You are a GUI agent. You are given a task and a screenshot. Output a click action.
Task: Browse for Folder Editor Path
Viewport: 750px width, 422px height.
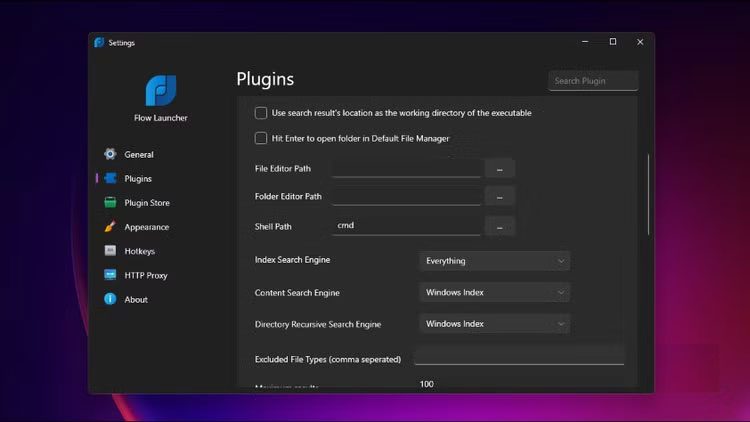pyautogui.click(x=499, y=197)
